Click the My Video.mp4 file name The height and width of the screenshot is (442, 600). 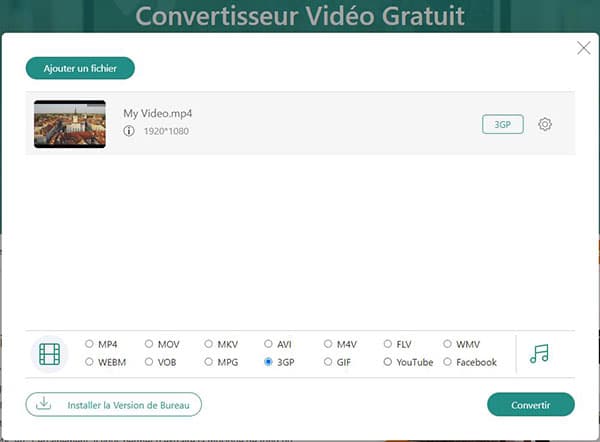(157, 113)
